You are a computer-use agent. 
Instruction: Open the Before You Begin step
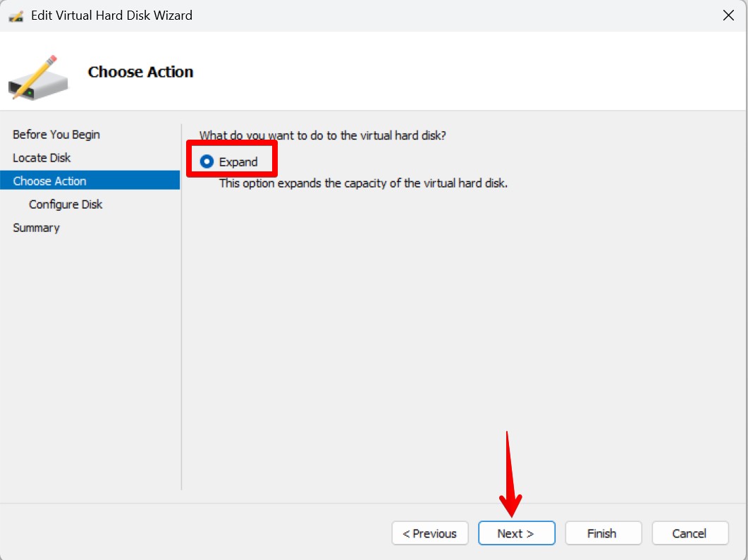56,135
